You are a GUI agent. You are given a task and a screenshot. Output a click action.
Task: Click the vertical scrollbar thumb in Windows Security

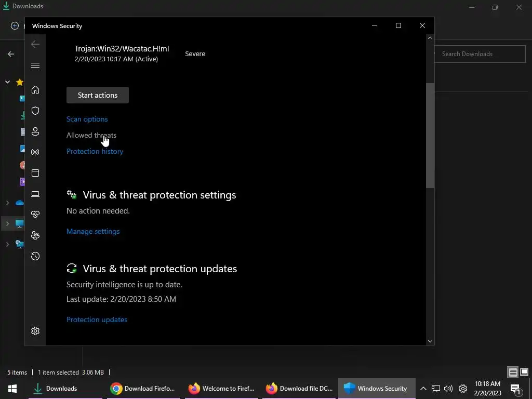click(x=430, y=136)
